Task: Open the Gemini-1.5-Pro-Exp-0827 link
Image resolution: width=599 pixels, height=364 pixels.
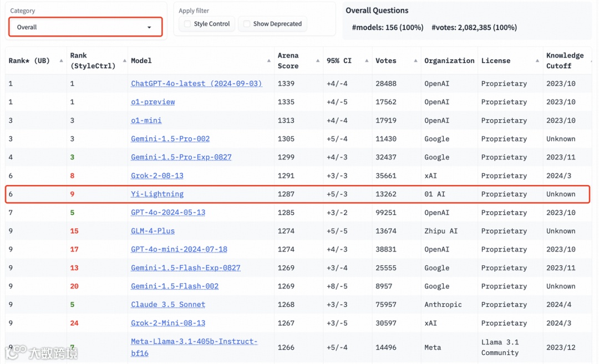Action: (x=181, y=157)
